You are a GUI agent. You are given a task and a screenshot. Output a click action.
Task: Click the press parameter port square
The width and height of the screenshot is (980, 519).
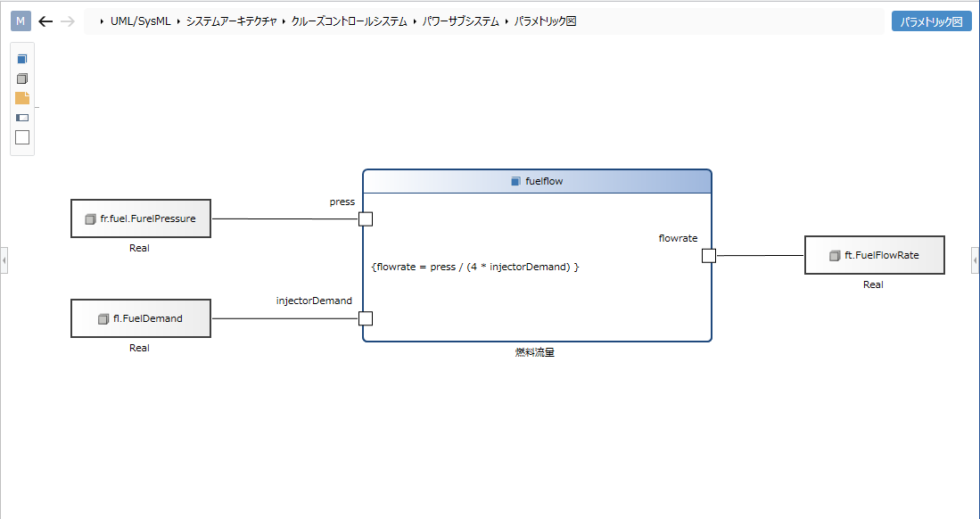click(x=366, y=218)
